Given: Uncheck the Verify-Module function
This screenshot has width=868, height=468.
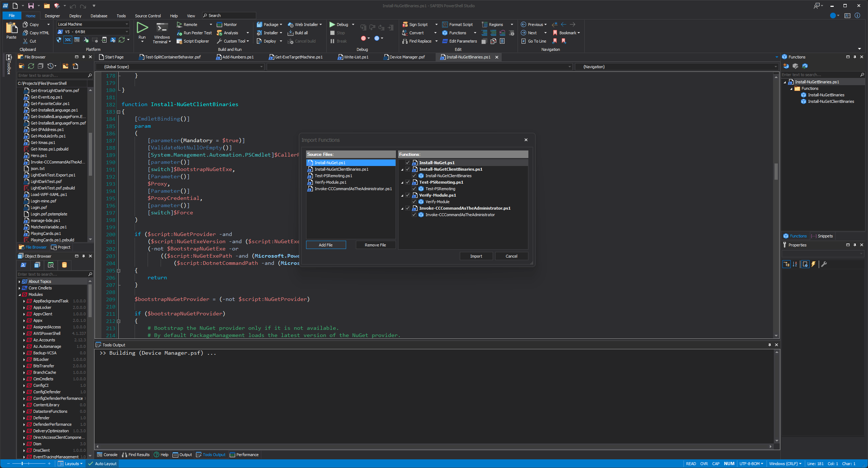Looking at the screenshot, I should coord(414,202).
